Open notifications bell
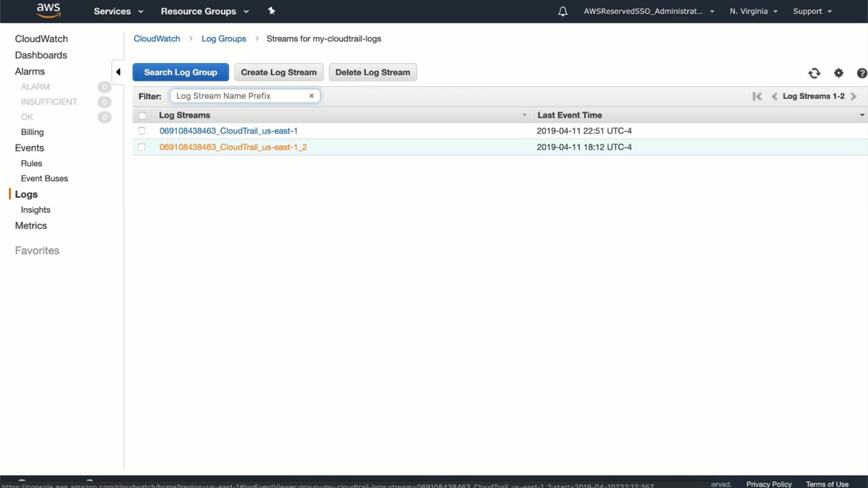The height and width of the screenshot is (488, 868). [563, 12]
